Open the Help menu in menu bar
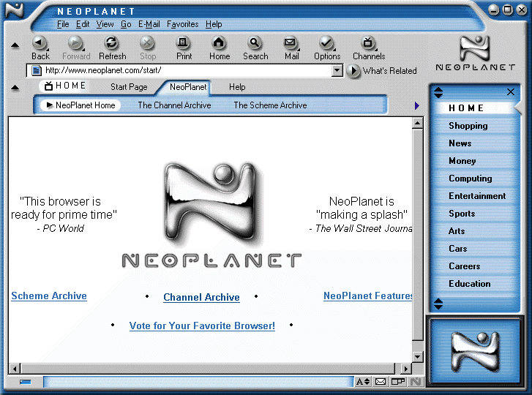The width and height of the screenshot is (532, 395). (x=214, y=24)
